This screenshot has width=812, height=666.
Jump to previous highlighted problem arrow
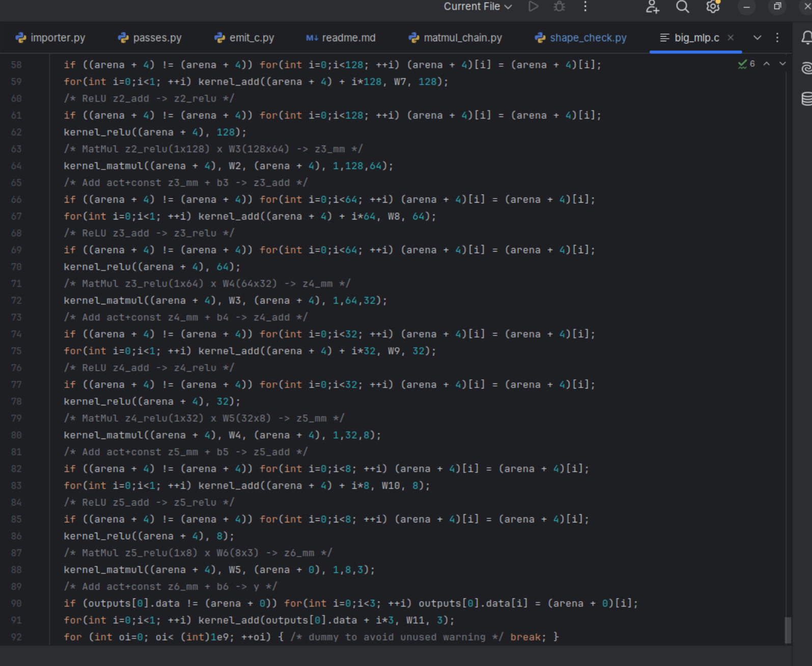[767, 64]
